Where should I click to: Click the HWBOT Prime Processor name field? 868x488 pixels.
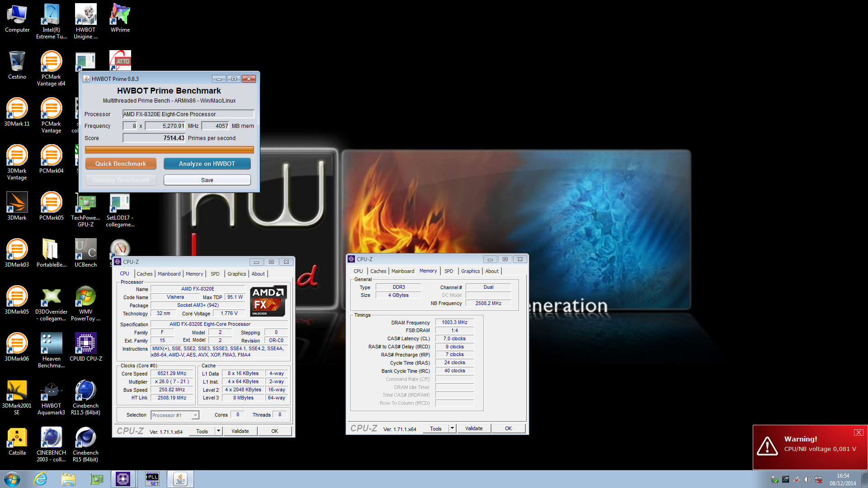pyautogui.click(x=189, y=114)
